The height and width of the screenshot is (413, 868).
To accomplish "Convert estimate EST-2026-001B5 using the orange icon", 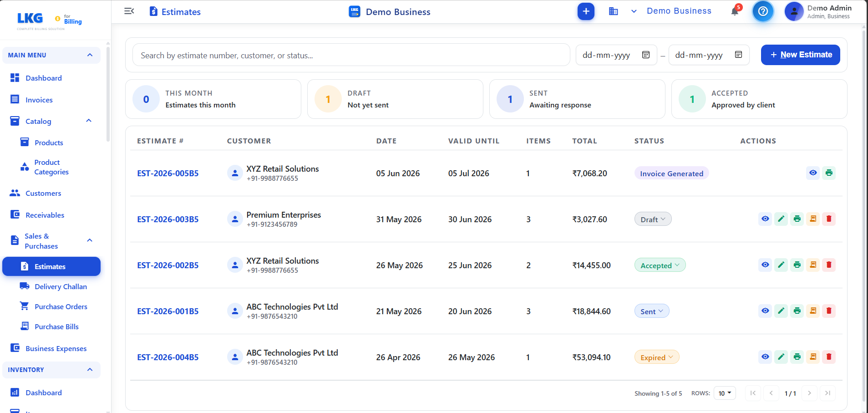I will 813,311.
